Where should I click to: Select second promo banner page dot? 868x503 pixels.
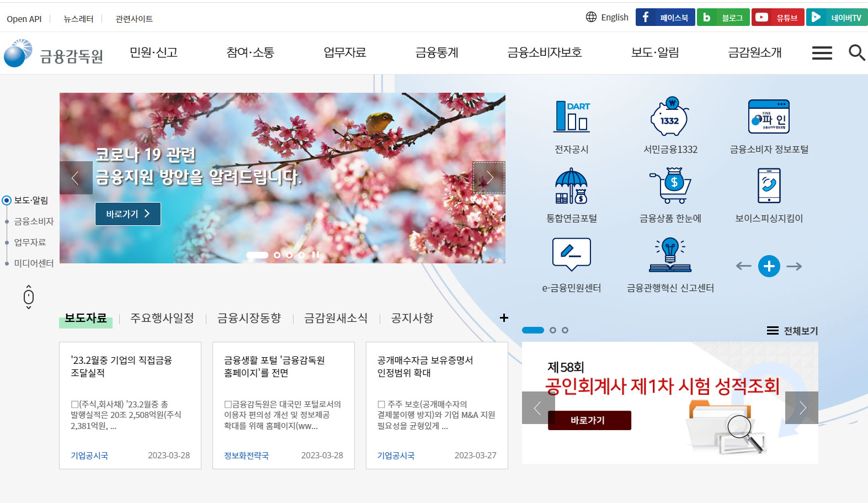(553, 330)
